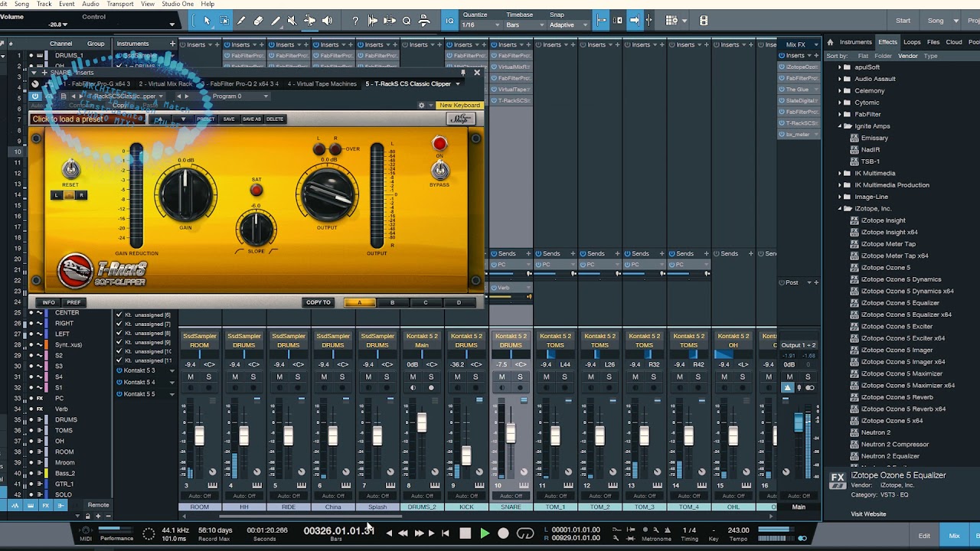This screenshot has height=551, width=980.
Task: Open the T-RackS plugin settings gear
Action: click(421, 105)
